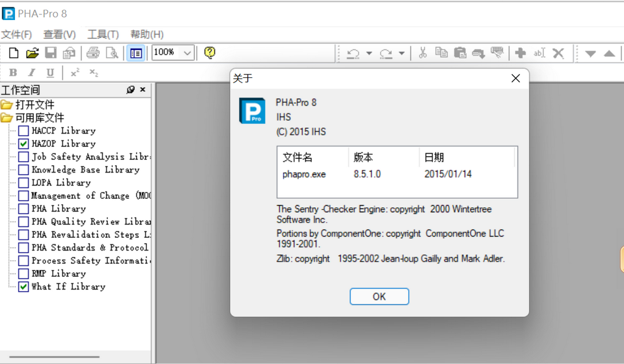The height and width of the screenshot is (364, 624).
Task: Tick the RMP Library checkbox
Action: 24,273
